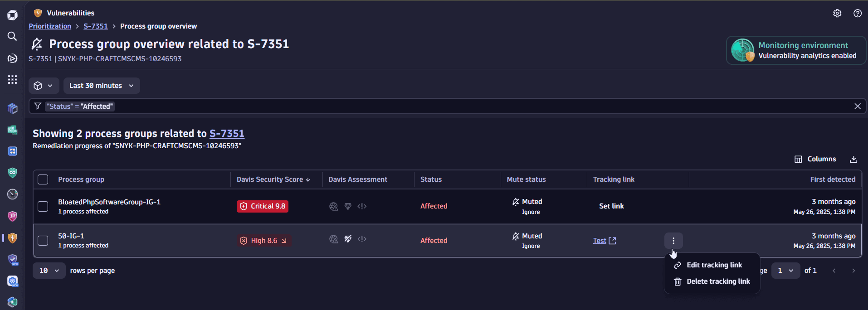Open the Kubernetes wheel NEW app icon
Viewport: 868px width, 310px height.
(x=12, y=281)
